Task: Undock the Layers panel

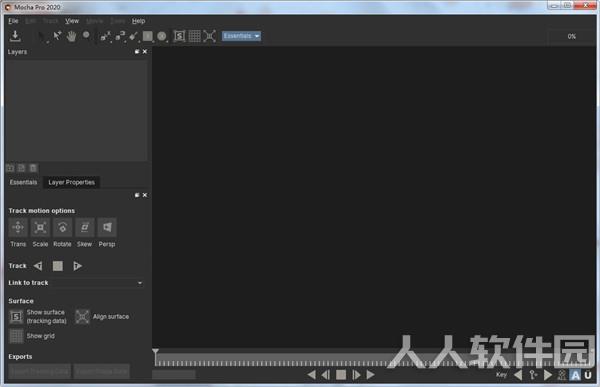Action: (137, 52)
